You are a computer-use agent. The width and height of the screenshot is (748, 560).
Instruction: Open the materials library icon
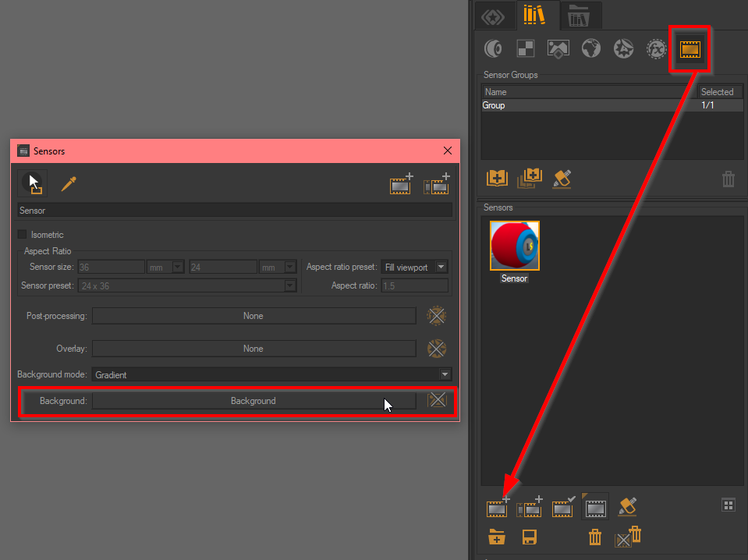click(493, 48)
